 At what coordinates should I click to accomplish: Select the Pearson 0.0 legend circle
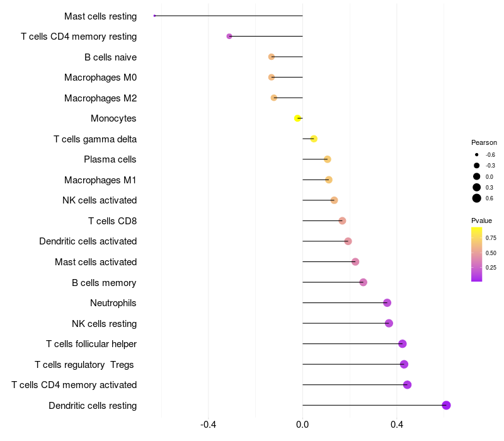coord(477,176)
